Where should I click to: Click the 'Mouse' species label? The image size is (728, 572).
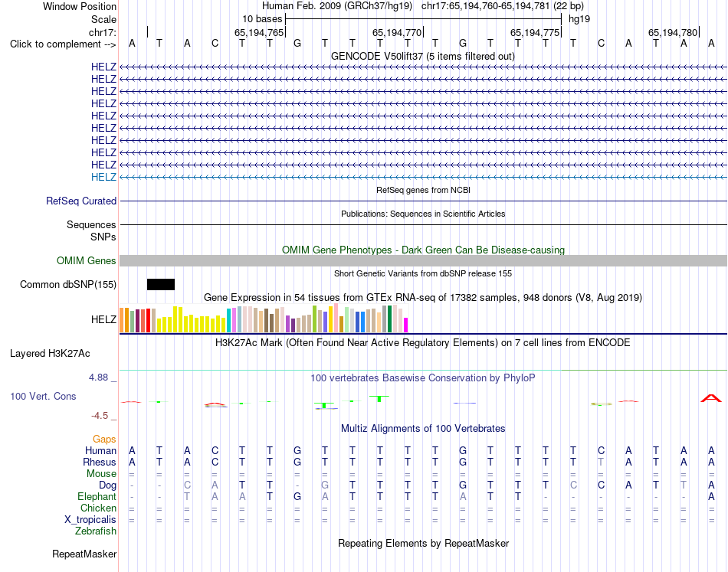click(x=101, y=474)
